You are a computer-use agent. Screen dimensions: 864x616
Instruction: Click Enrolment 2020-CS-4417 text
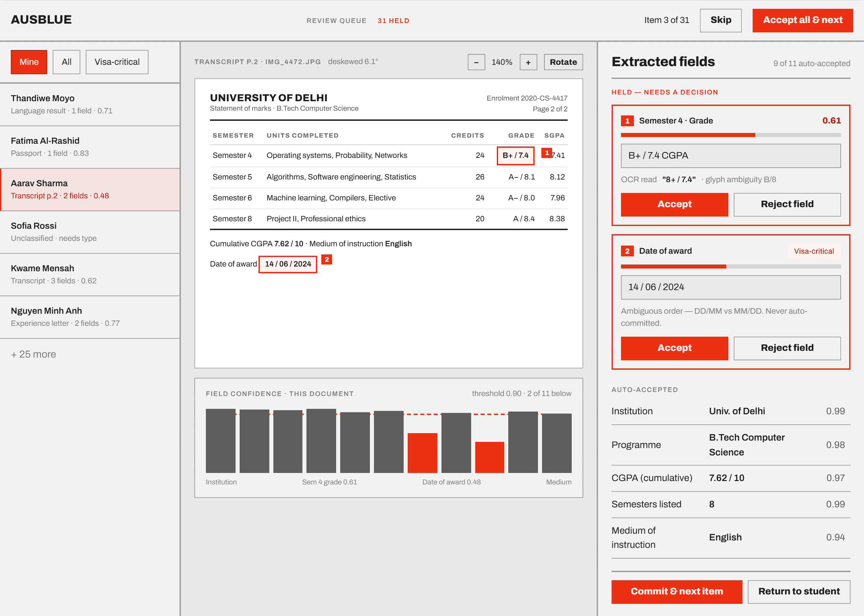pyautogui.click(x=527, y=98)
